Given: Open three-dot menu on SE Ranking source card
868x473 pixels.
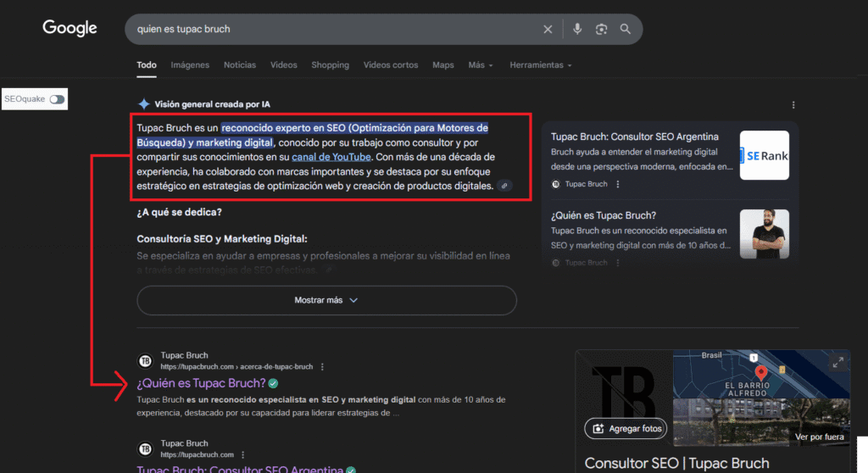Looking at the screenshot, I should (618, 184).
